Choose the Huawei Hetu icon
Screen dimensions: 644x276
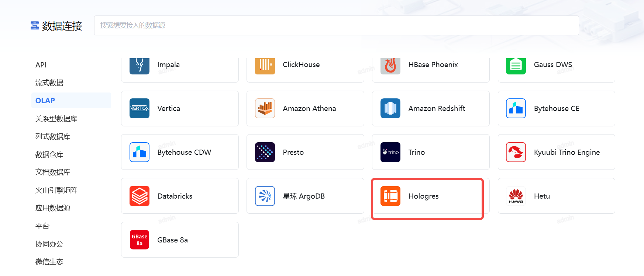coord(516,196)
